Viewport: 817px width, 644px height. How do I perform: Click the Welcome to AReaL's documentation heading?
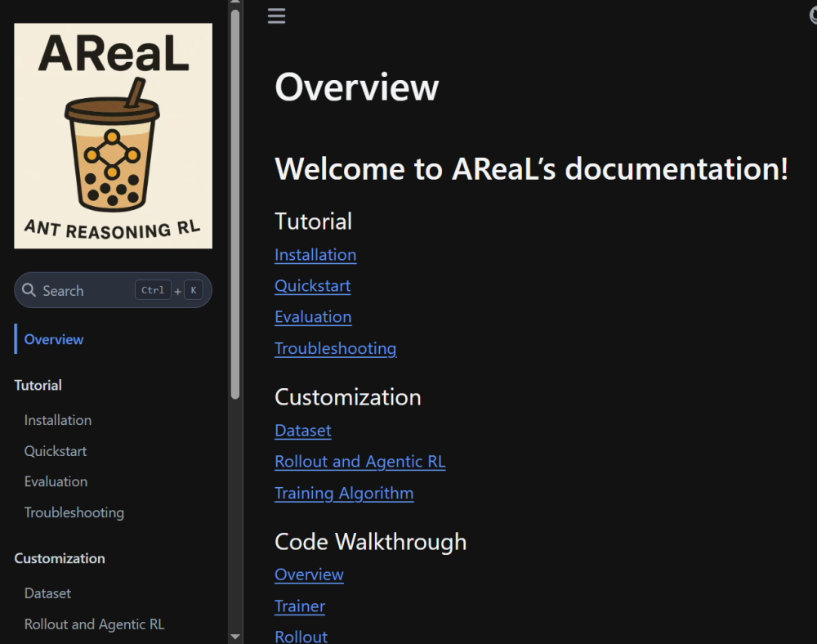(x=532, y=169)
